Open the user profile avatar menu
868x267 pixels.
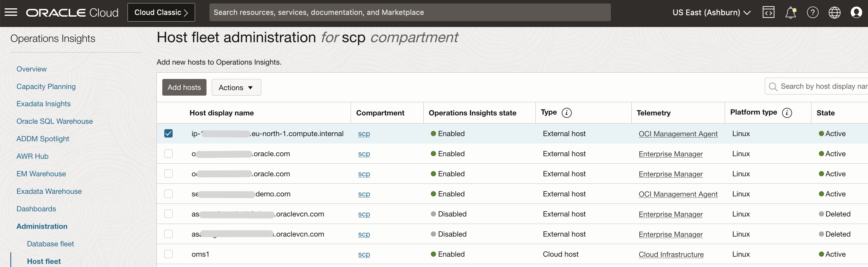point(856,12)
